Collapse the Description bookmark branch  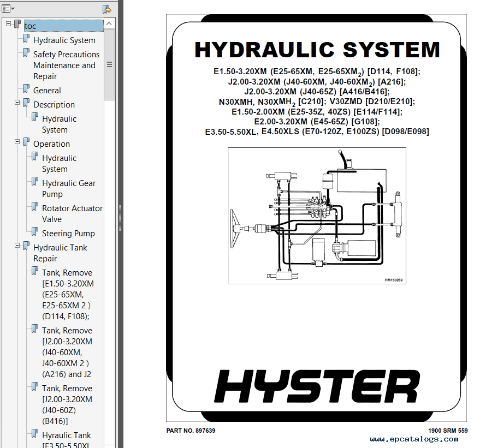[x=17, y=102]
